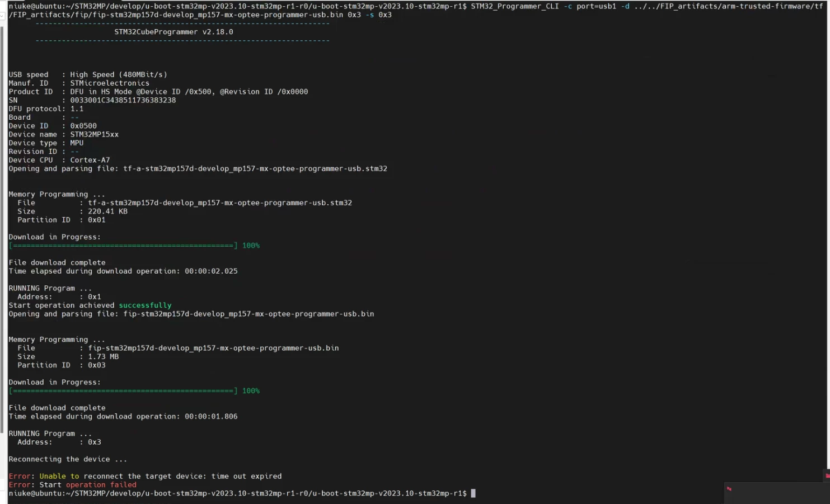Click the first download progress bar
This screenshot has width=830, height=504.
[x=123, y=246]
